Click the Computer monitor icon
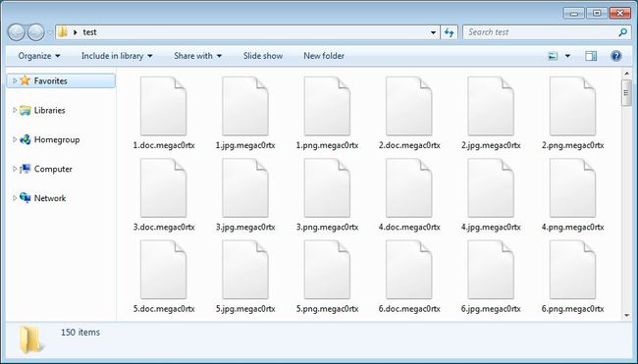 [x=26, y=169]
